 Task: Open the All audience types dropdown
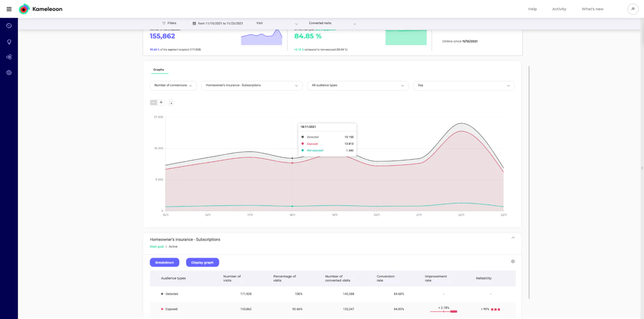[x=357, y=85]
